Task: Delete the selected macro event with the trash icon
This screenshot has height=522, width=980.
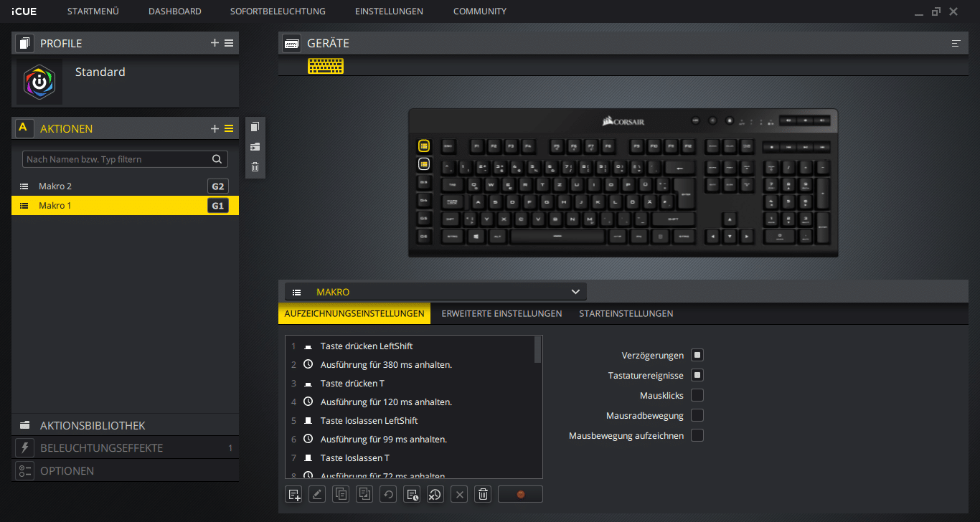Action: pyautogui.click(x=483, y=494)
